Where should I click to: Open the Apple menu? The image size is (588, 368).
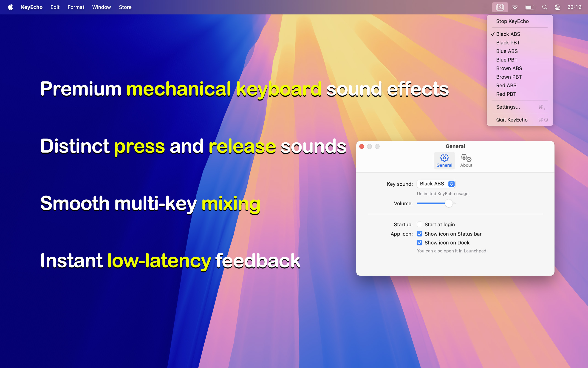(x=10, y=7)
